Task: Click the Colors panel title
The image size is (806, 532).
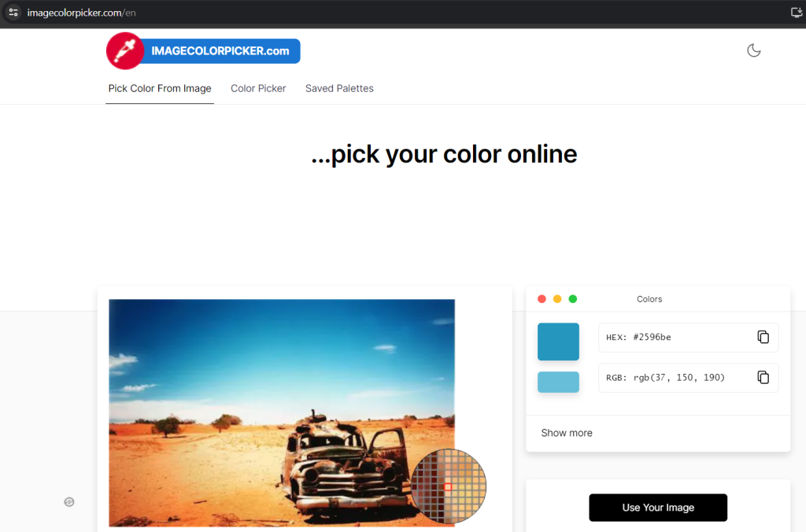Action: click(649, 299)
